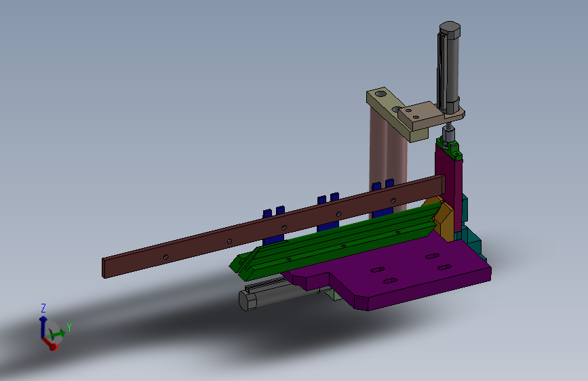Select the long brown rail bar
Viewport: 588px width, 381px height.
(273, 226)
